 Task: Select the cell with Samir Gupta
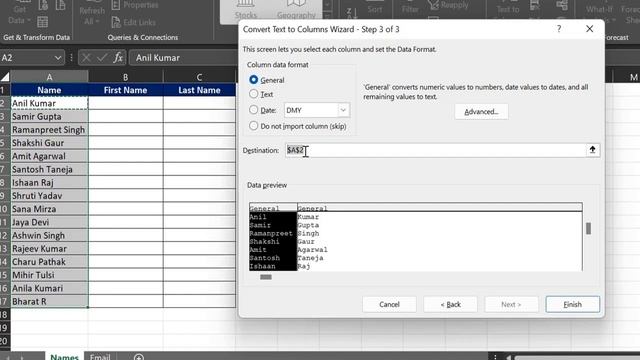tap(49, 117)
